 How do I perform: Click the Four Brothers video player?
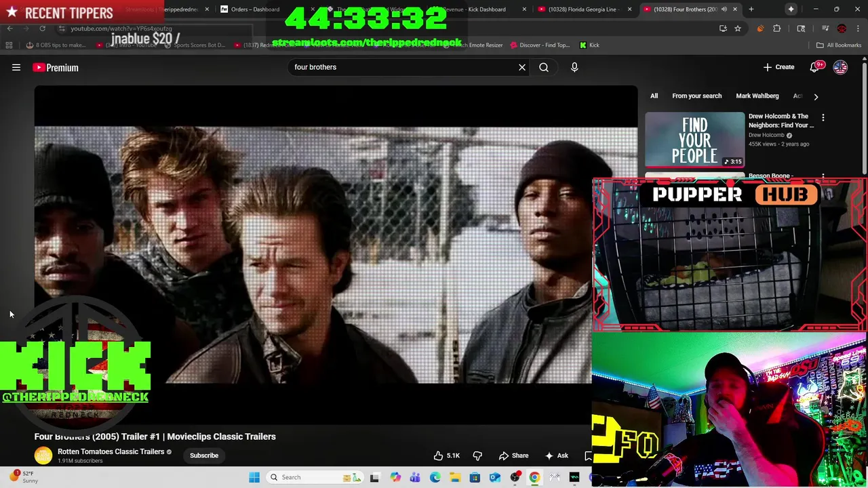[336, 255]
